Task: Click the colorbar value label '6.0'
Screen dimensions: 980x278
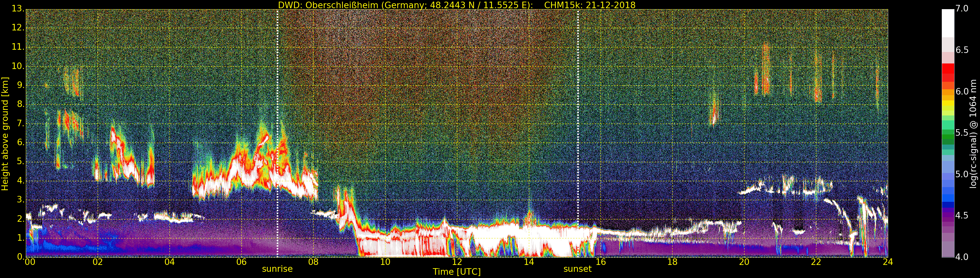Action: click(962, 91)
